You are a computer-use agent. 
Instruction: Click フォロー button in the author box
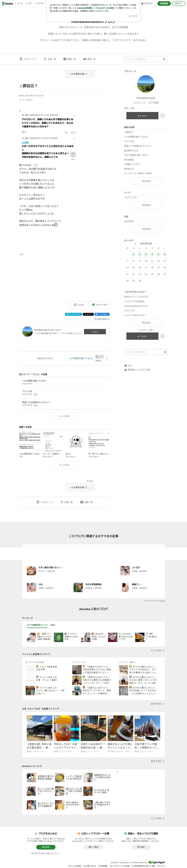95,332
